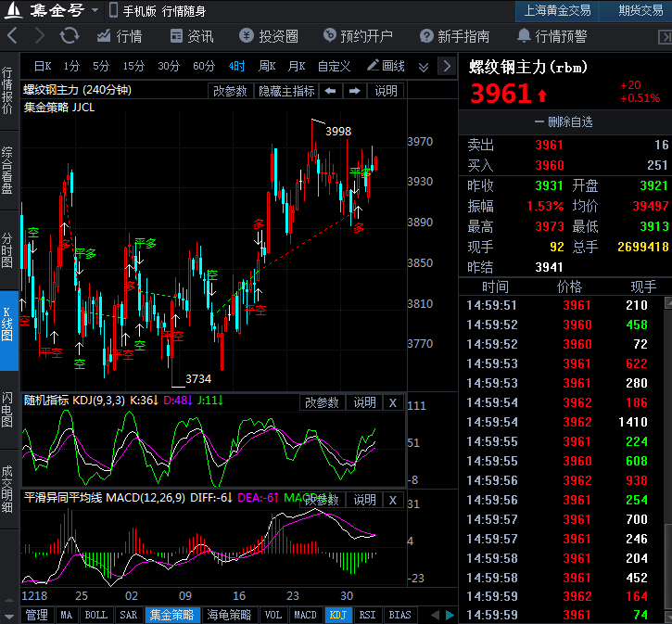Select 5分 chart period
The height and width of the screenshot is (624, 672).
click(101, 66)
